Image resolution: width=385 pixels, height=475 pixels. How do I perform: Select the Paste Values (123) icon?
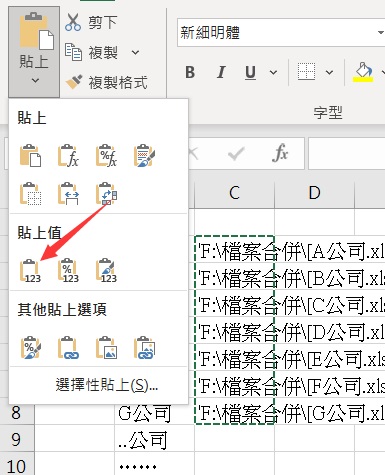point(30,271)
